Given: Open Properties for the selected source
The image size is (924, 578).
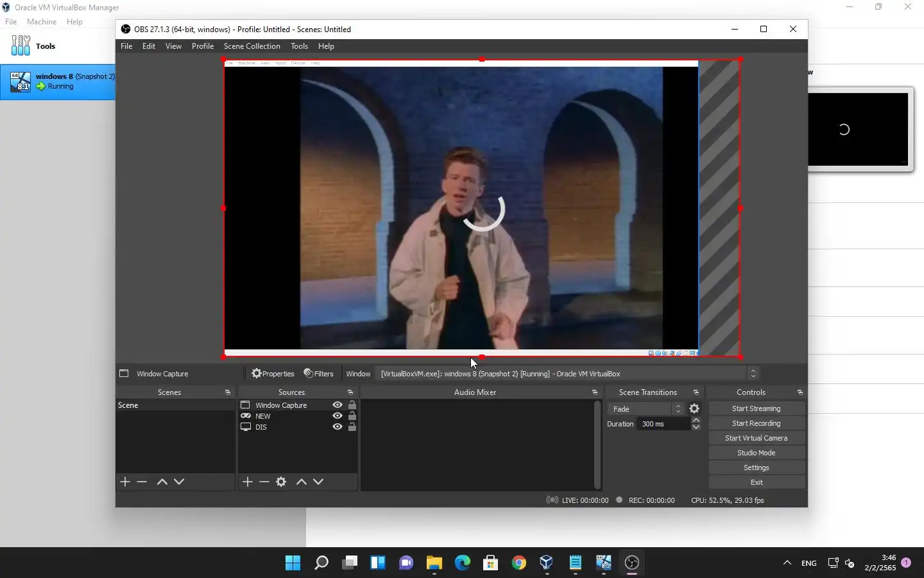Looking at the screenshot, I should pos(273,374).
